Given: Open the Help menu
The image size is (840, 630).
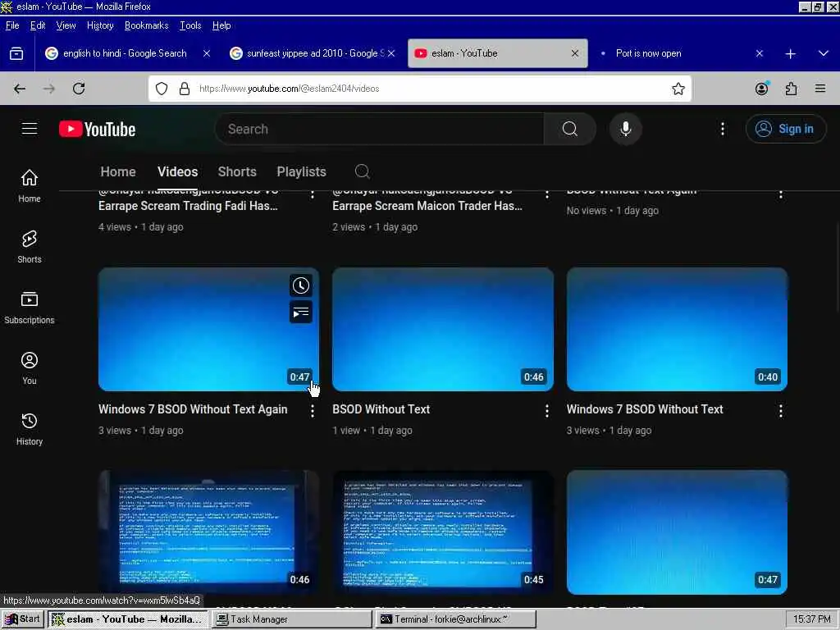Looking at the screenshot, I should coord(221,25).
